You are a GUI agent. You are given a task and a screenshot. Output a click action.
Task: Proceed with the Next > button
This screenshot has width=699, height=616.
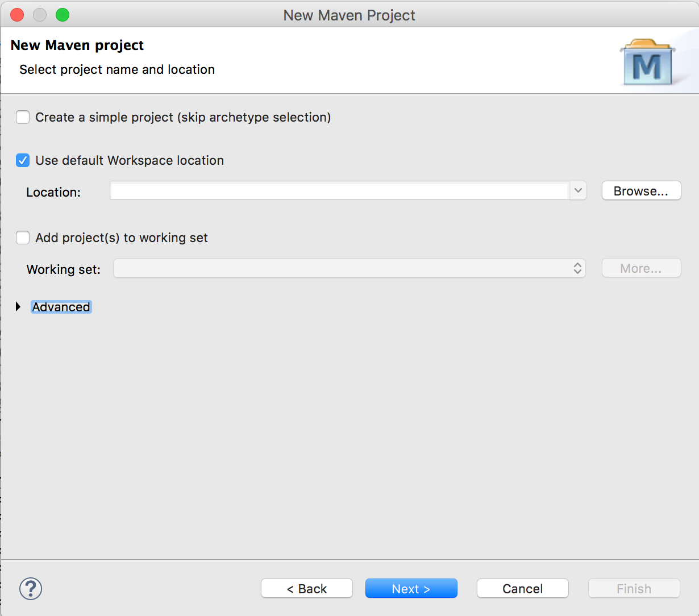(x=411, y=589)
